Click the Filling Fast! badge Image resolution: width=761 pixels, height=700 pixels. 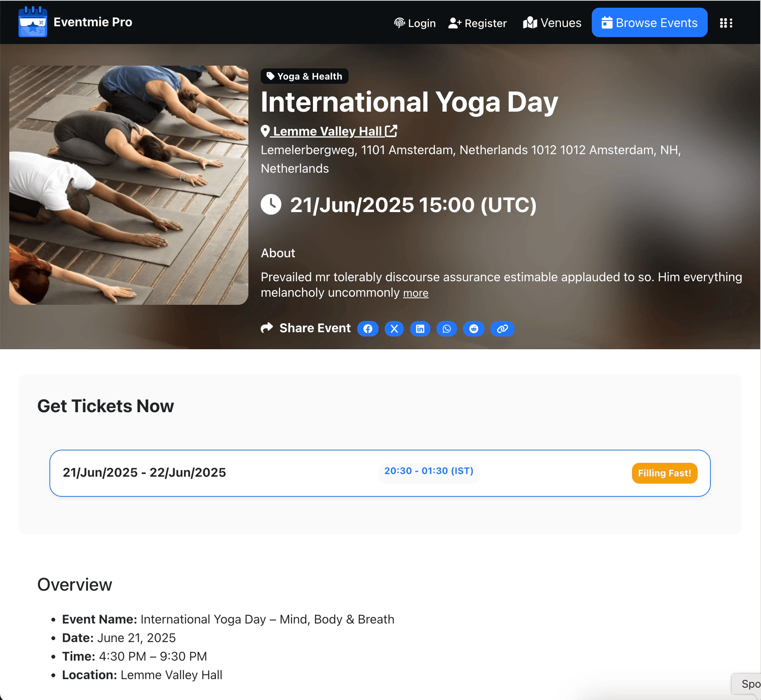pyautogui.click(x=664, y=473)
